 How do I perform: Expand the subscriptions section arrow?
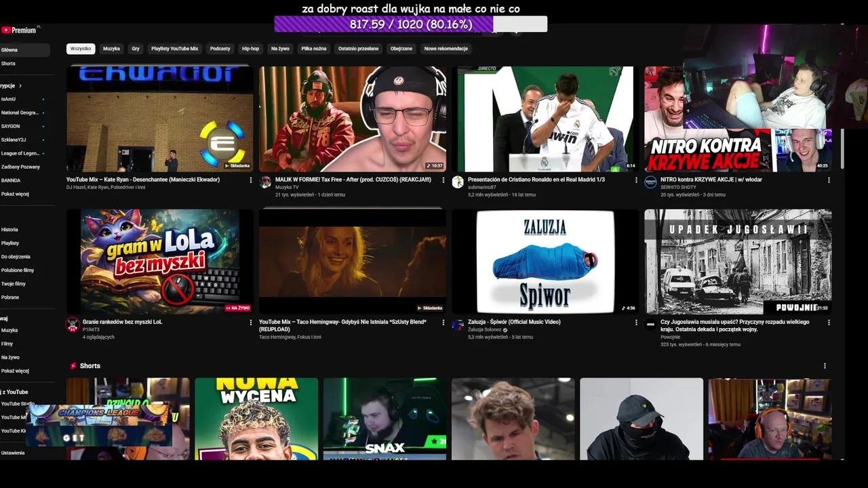pos(20,86)
